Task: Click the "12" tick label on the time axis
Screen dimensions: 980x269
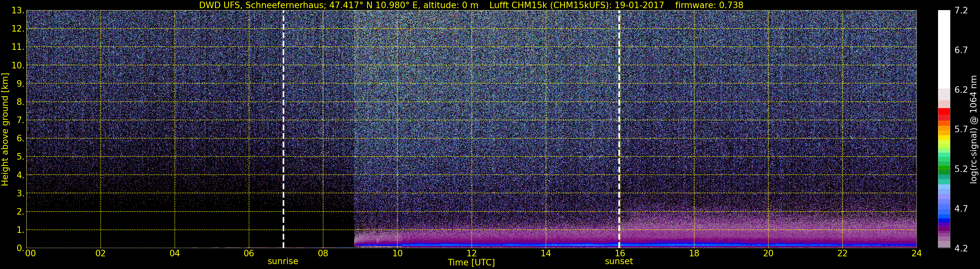Action: (x=471, y=254)
